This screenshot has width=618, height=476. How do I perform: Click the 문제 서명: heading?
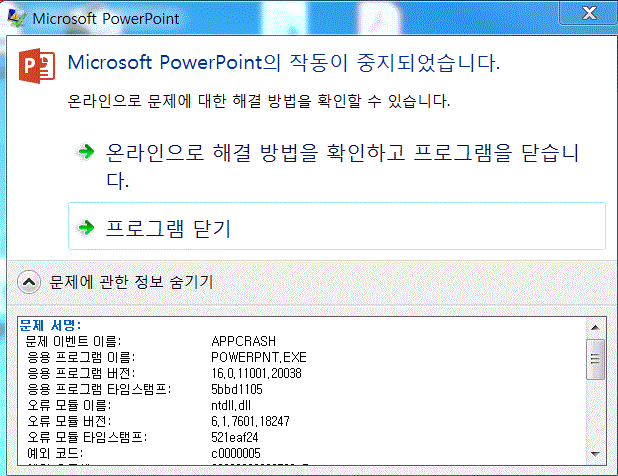50,325
